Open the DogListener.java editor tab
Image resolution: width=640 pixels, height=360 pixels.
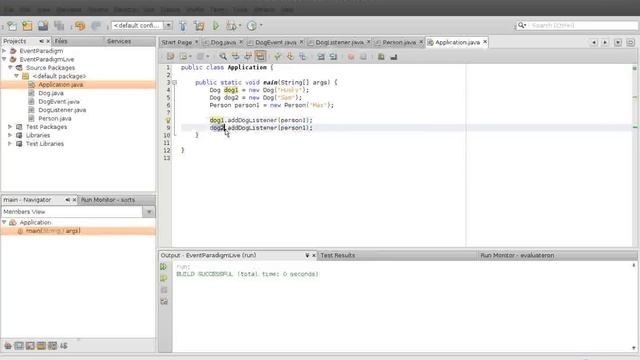(339, 42)
